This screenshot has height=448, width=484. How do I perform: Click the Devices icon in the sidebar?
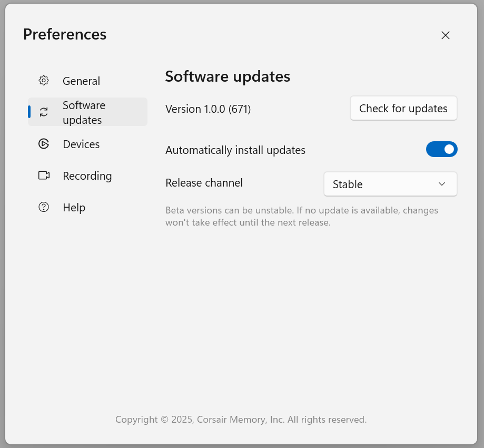44,144
